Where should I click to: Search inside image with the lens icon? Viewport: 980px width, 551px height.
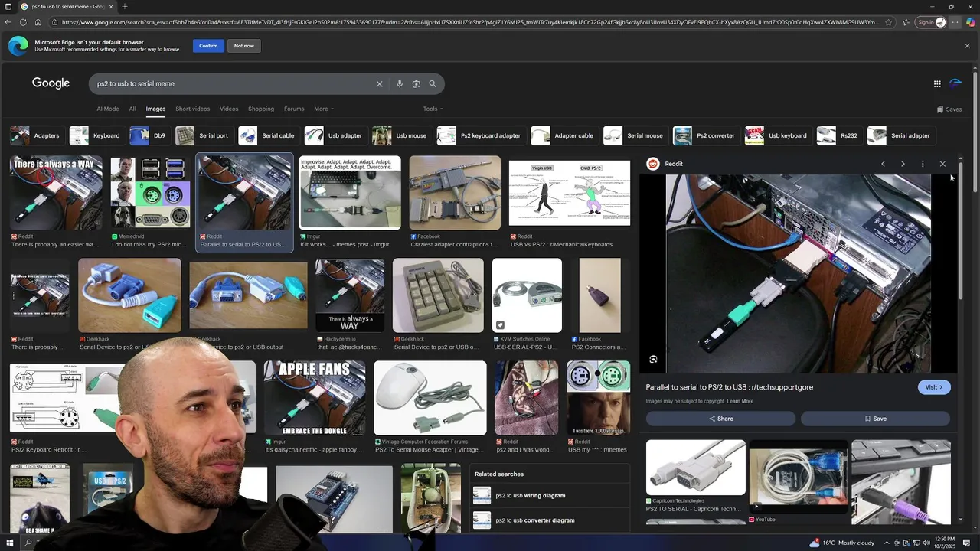pyautogui.click(x=653, y=359)
